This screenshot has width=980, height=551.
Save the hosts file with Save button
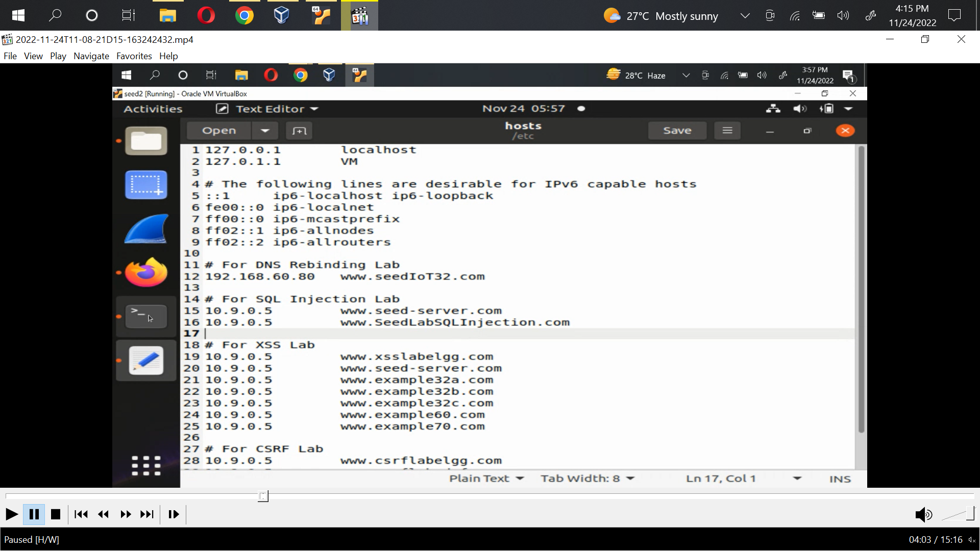coord(677,130)
